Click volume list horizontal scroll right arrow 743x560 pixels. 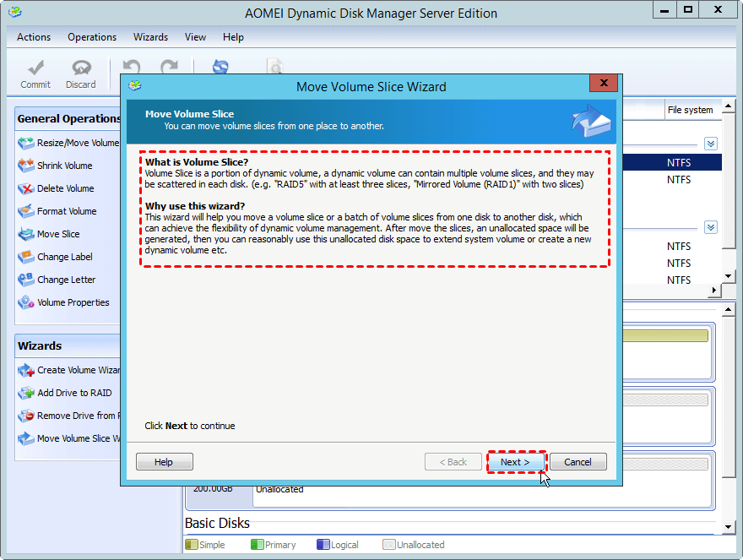714,290
